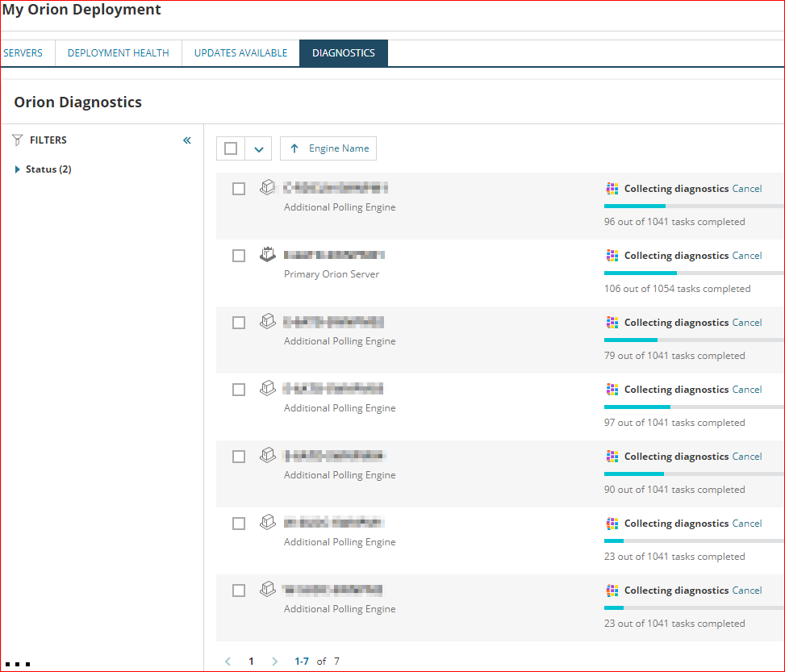
Task: Check the box for engine with 90 tasks completed
Action: (x=239, y=457)
